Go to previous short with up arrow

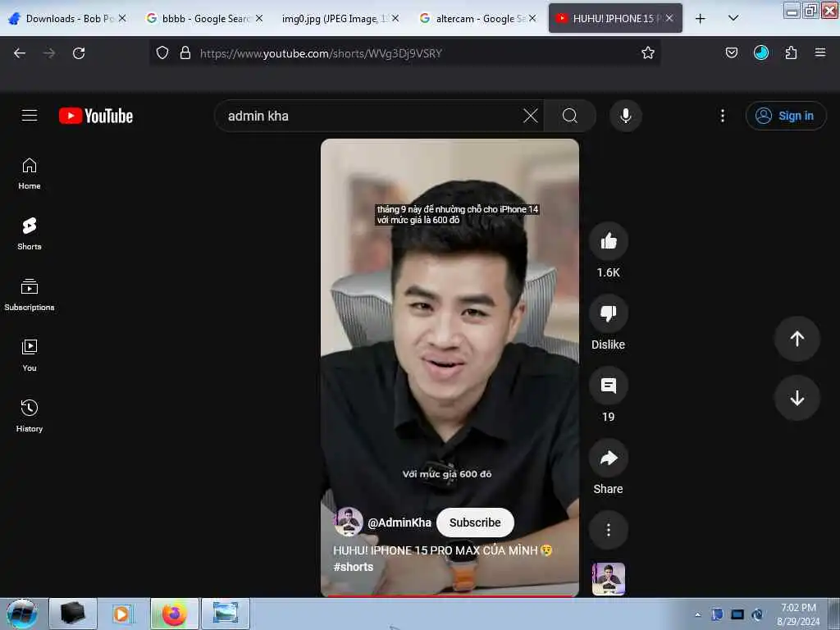[797, 339]
